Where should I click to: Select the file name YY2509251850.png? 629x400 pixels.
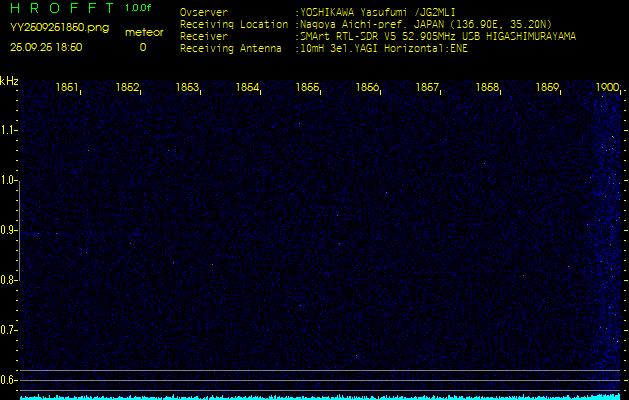(x=59, y=28)
